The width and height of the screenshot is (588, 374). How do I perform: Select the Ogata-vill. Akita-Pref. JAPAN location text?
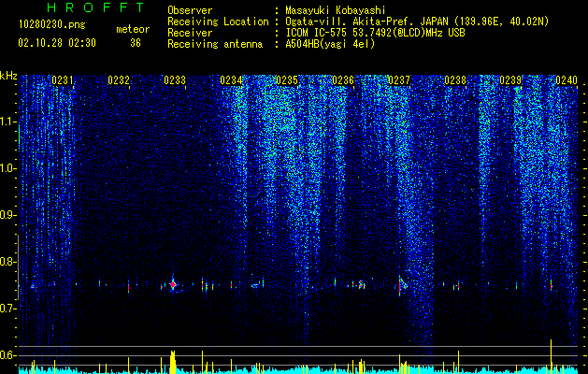pos(417,22)
